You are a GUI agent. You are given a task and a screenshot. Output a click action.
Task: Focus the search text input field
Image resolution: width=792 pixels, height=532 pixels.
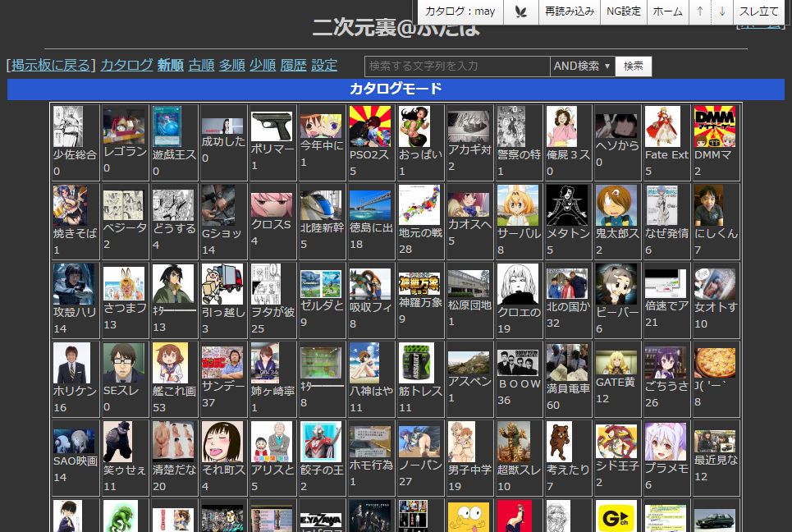[456, 66]
